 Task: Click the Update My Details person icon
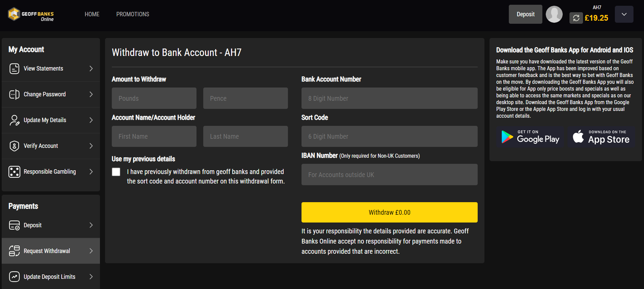(14, 120)
